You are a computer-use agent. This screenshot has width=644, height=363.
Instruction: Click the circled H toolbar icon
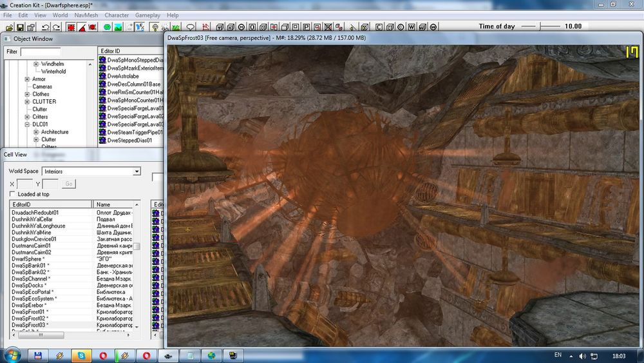point(241,27)
